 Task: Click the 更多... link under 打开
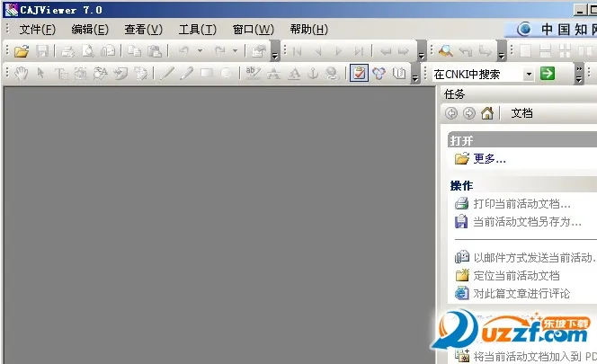(489, 159)
